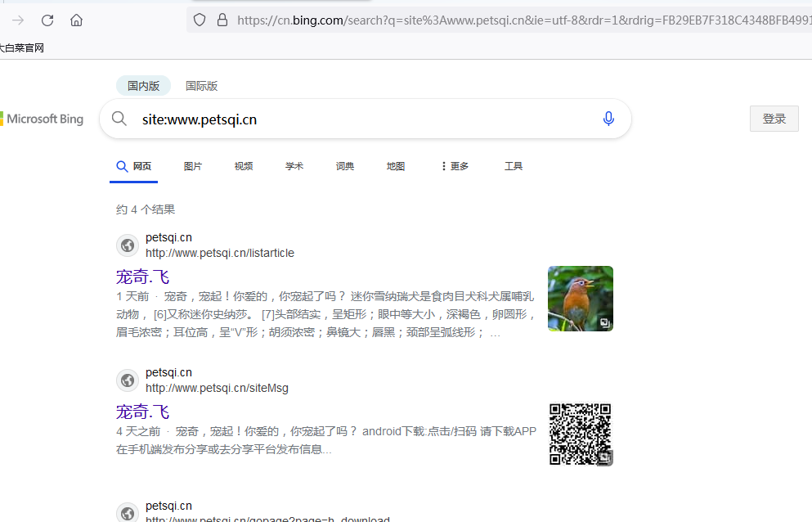Screen dimensions: 812x522
Task: Click the QR code thumbnail
Action: (581, 434)
